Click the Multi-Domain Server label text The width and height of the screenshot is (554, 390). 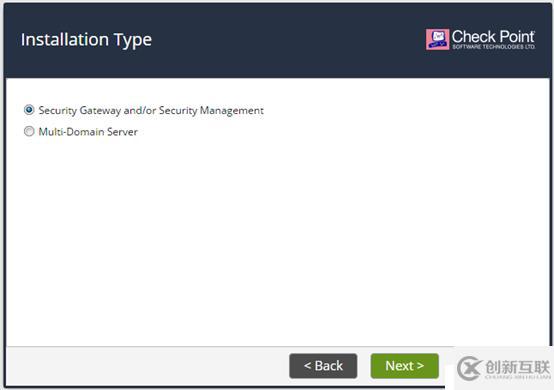point(88,132)
